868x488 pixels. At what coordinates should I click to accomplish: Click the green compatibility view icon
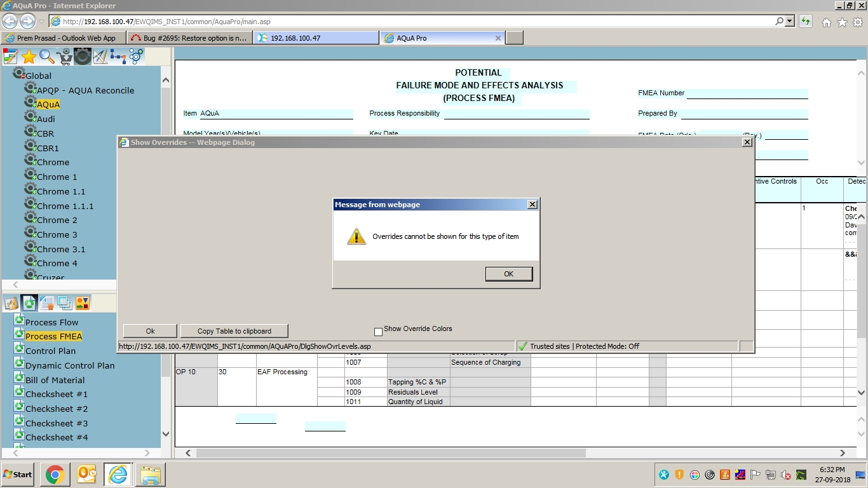806,21
